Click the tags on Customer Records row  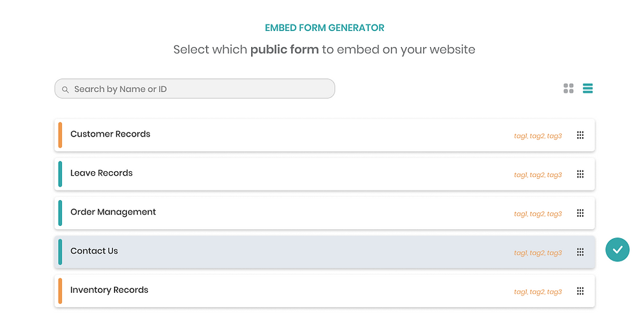(x=538, y=136)
